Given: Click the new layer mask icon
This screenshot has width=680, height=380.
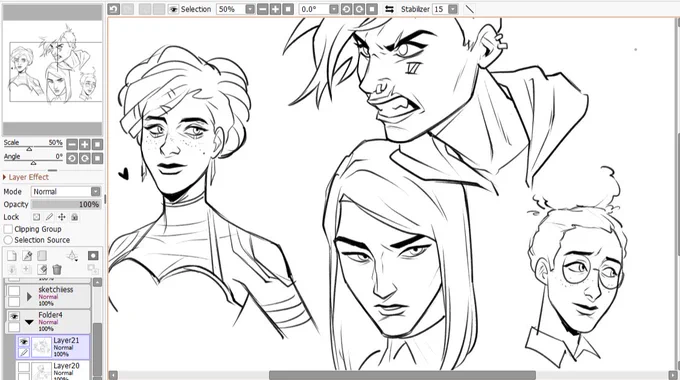Looking at the screenshot, I should (93, 256).
